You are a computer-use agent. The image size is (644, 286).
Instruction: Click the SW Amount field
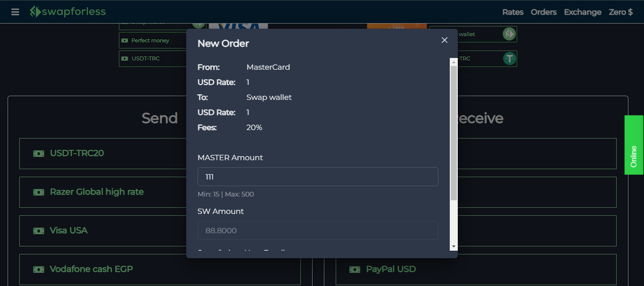[x=317, y=230]
